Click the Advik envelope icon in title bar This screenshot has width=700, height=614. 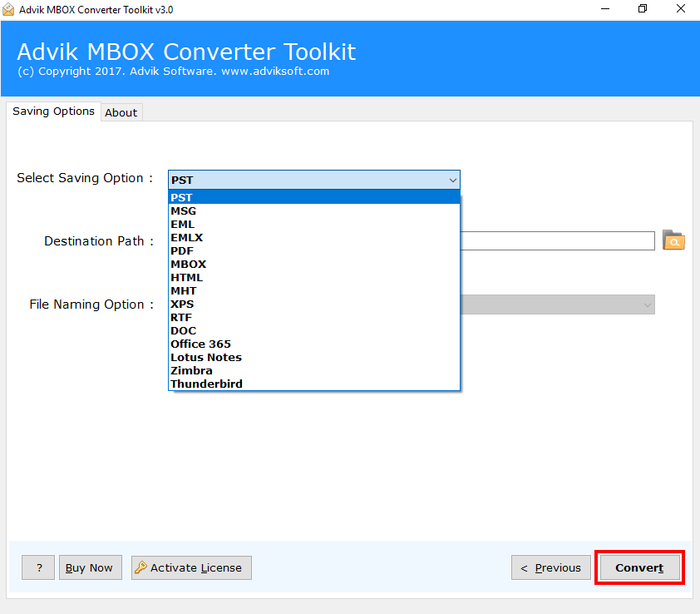click(x=8, y=9)
